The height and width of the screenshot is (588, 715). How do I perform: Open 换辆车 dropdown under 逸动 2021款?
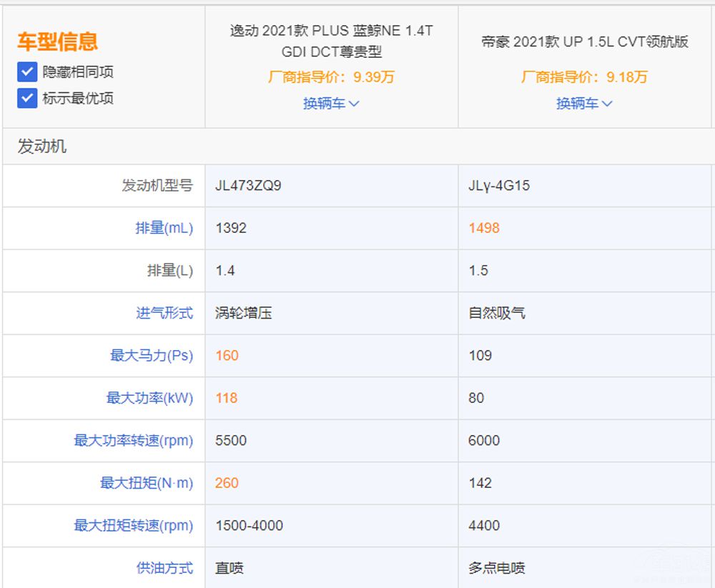tap(331, 104)
